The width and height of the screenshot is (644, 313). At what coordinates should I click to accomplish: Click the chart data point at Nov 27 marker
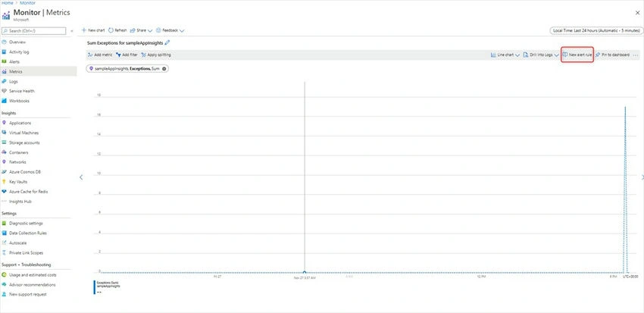point(305,272)
